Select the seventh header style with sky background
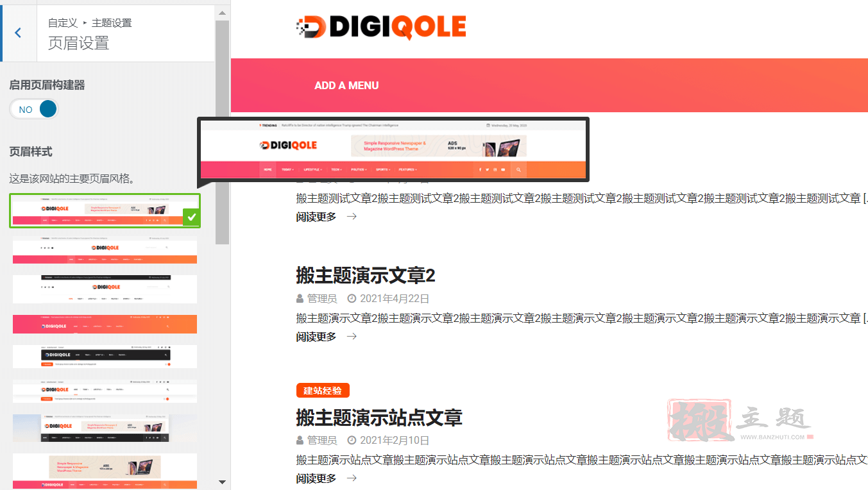Image resolution: width=868 pixels, height=490 pixels. [105, 428]
